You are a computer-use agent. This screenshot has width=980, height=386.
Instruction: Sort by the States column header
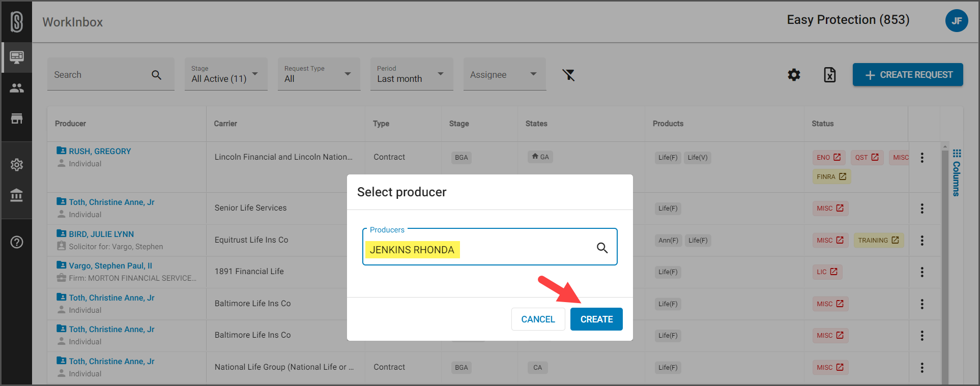[x=536, y=124]
